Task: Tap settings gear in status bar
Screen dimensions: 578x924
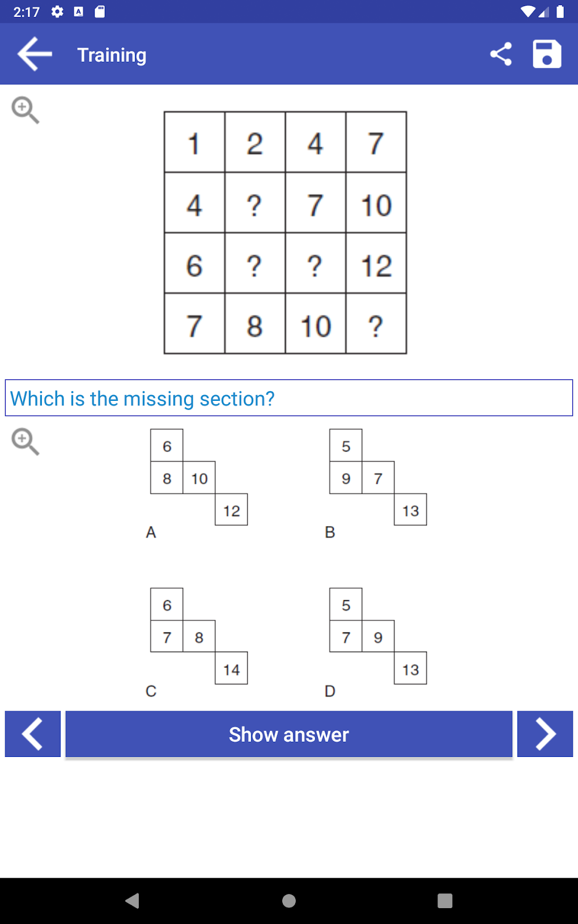Action: [x=57, y=12]
